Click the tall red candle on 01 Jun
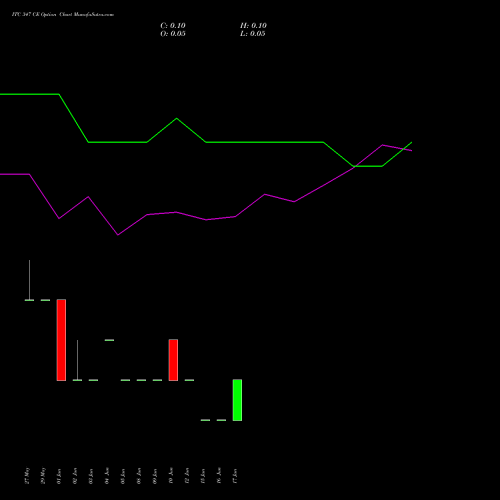 tap(61, 340)
